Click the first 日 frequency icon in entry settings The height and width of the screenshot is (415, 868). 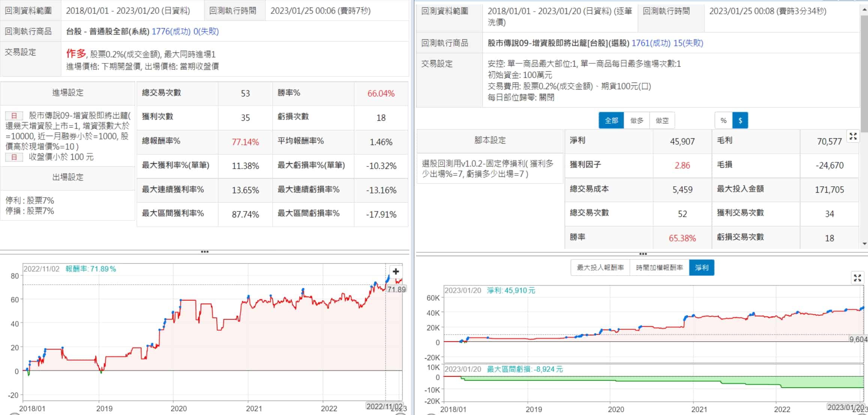click(14, 115)
